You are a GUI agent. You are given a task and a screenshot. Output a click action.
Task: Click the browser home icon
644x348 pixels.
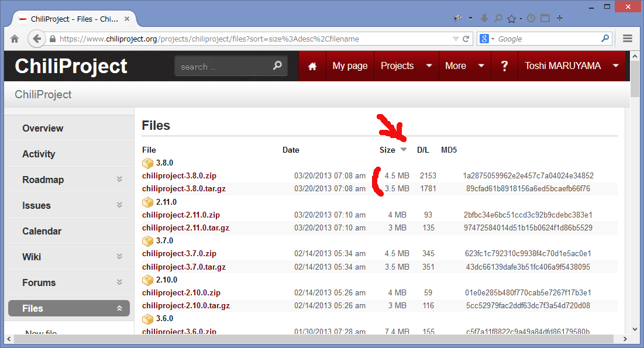[x=15, y=39]
